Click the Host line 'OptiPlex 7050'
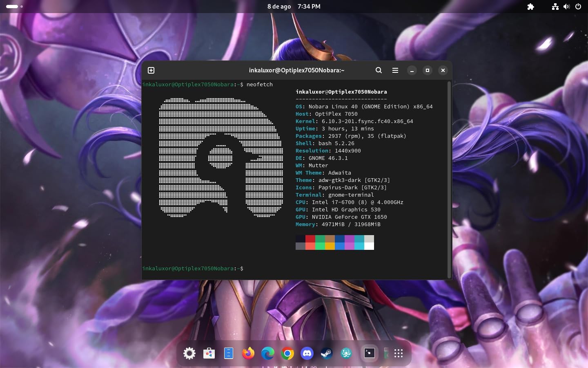The height and width of the screenshot is (368, 588). tap(327, 114)
